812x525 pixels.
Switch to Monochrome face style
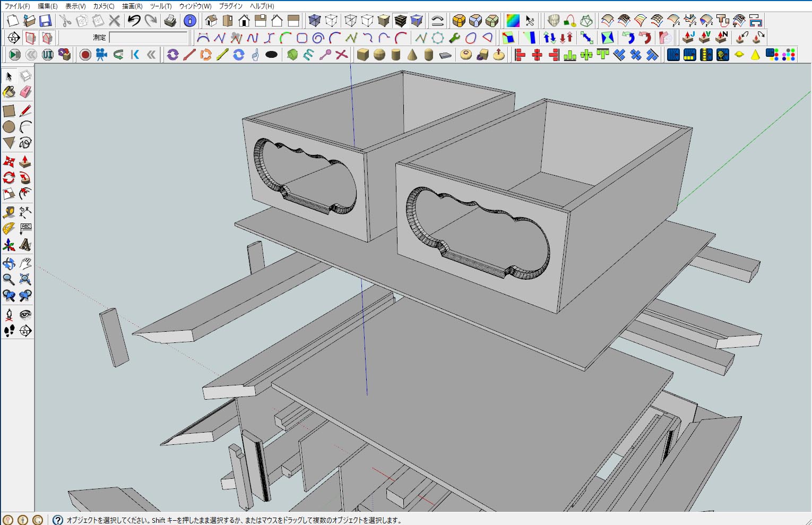[x=417, y=21]
